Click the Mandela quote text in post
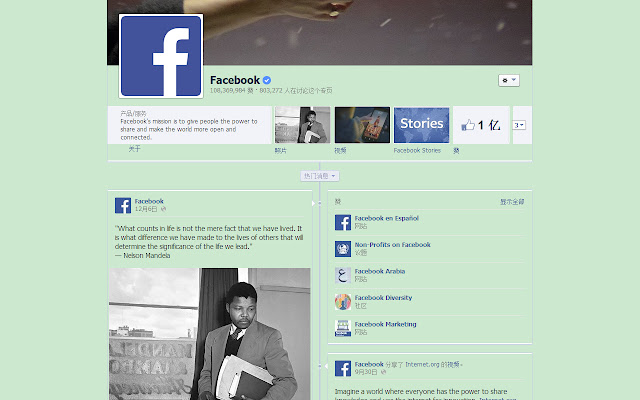640x400 pixels. click(209, 238)
